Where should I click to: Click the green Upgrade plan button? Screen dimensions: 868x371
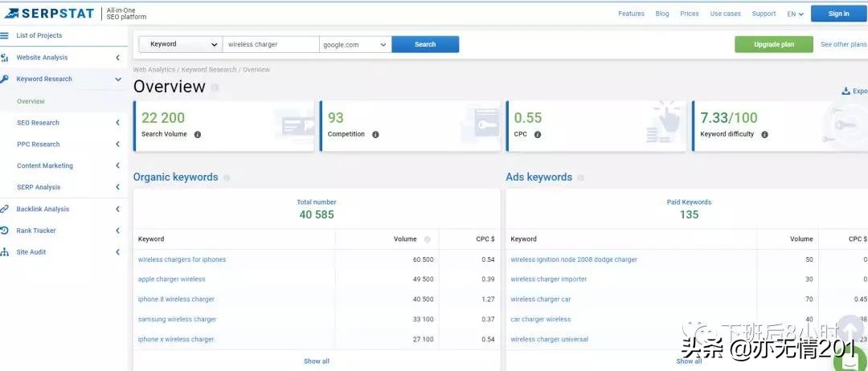coord(774,44)
